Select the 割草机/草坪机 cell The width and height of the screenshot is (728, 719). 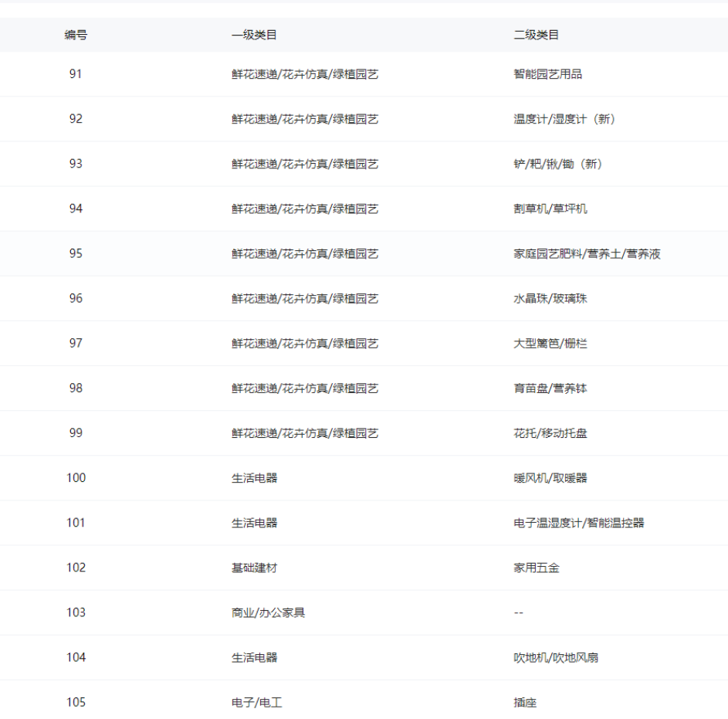pos(550,209)
